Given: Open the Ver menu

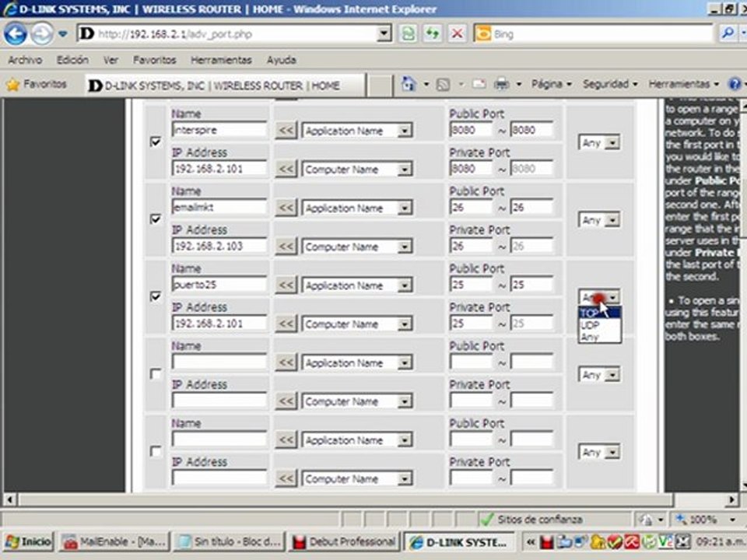Looking at the screenshot, I should pos(110,60).
